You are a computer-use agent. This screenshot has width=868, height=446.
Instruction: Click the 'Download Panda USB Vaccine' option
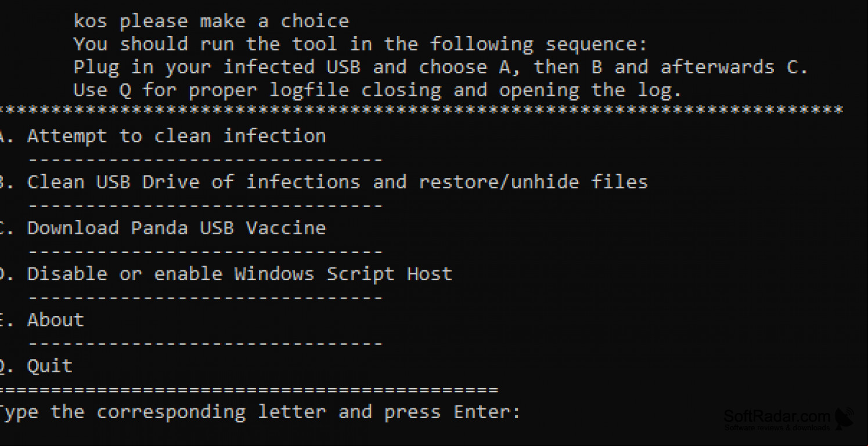(163, 228)
